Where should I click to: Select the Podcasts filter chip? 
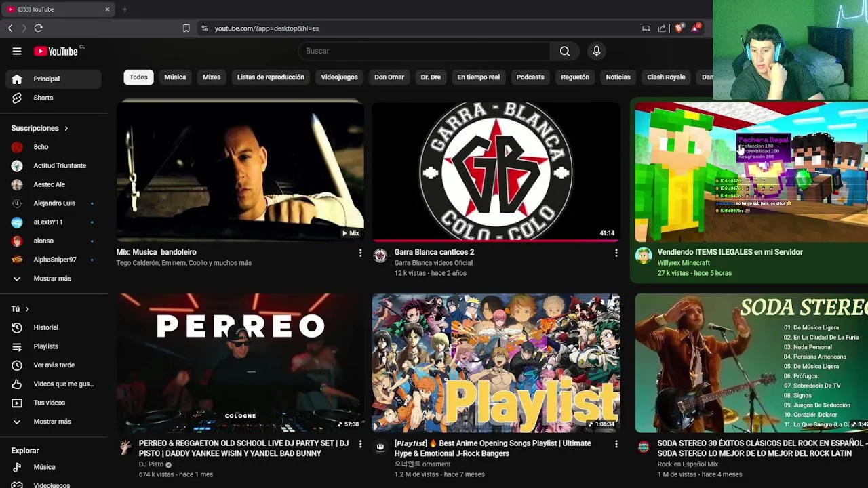(x=530, y=77)
